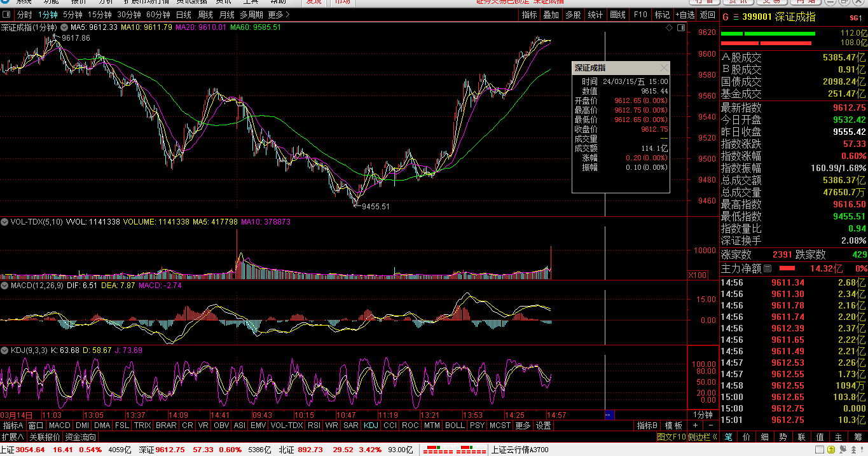Click the SG1 tag icon
868x456 pixels.
click(x=856, y=18)
